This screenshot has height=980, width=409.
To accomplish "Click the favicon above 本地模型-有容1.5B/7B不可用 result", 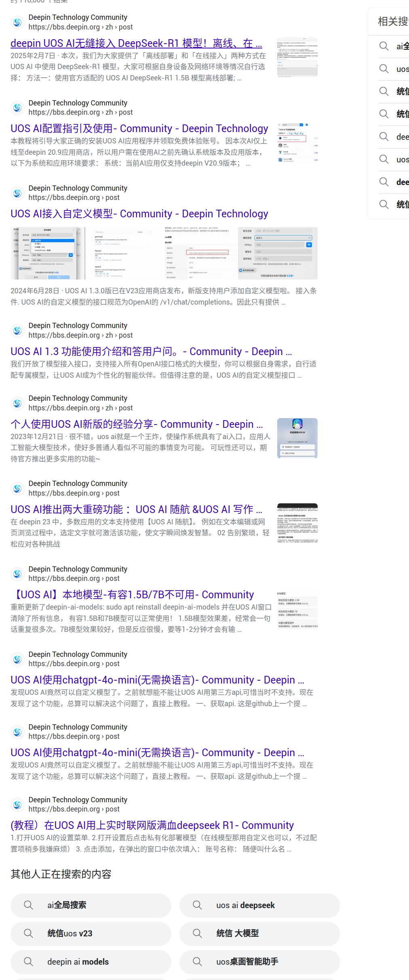I will (x=17, y=574).
